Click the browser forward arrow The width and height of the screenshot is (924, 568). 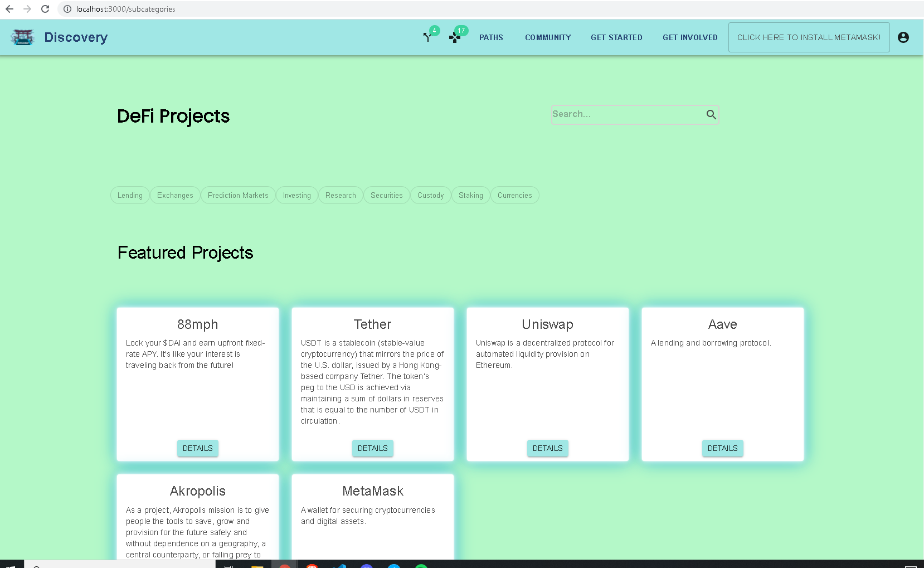click(x=27, y=9)
